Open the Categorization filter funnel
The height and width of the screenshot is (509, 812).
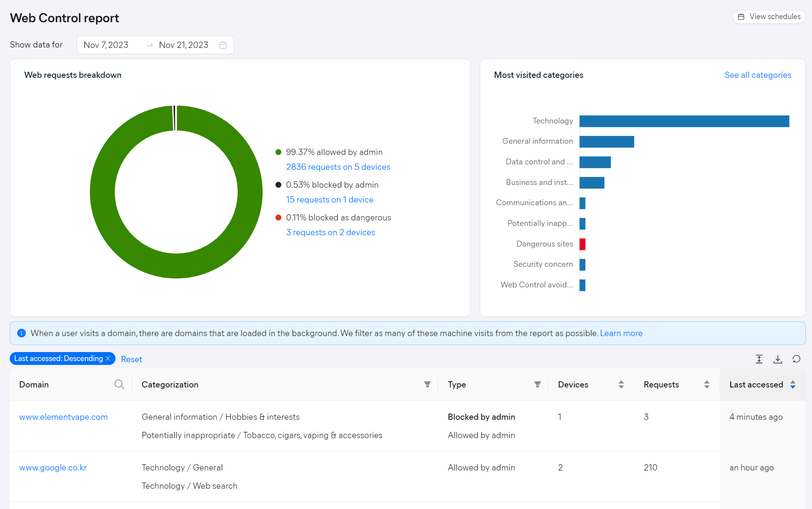[427, 385]
